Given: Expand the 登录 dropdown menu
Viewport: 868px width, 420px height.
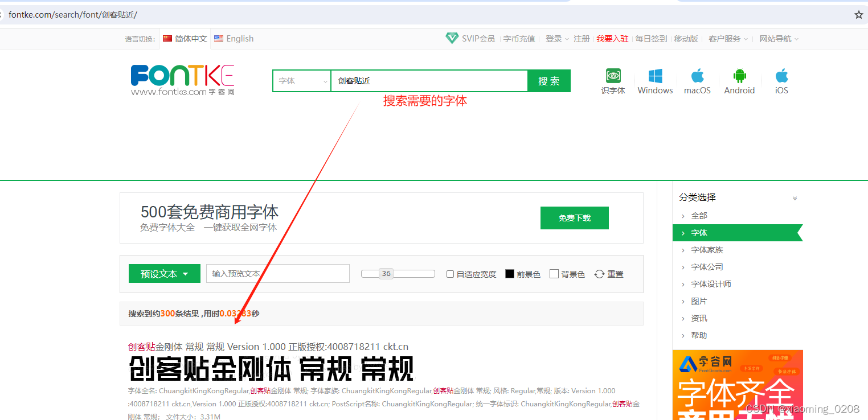Looking at the screenshot, I should pos(557,39).
